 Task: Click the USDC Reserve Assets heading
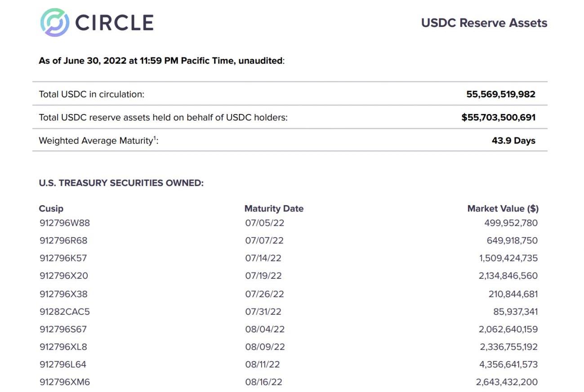point(484,23)
